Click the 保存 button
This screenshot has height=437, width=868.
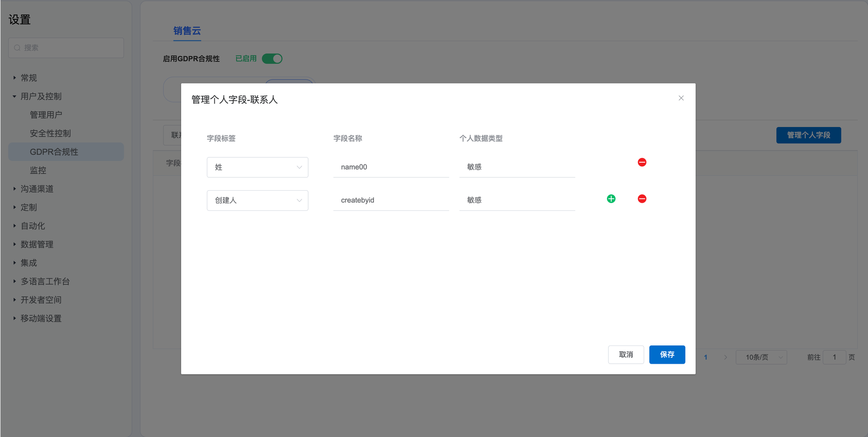coord(667,355)
